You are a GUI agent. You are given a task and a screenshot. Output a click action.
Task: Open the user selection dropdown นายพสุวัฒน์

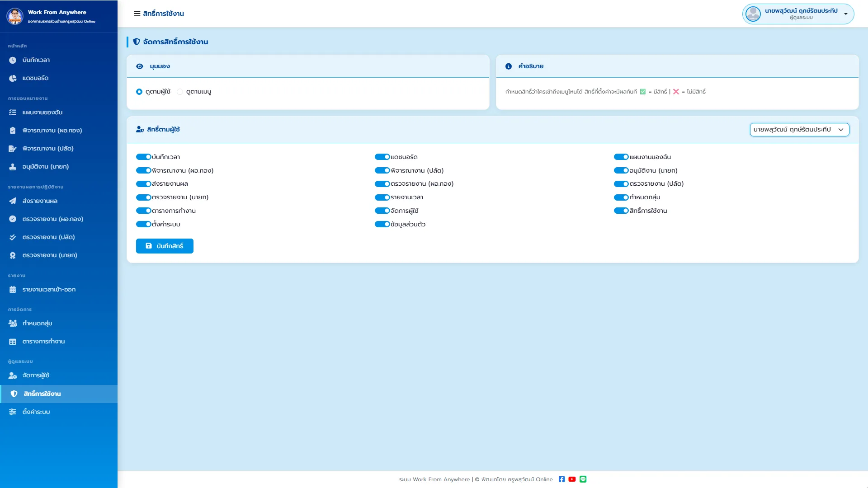coord(799,130)
